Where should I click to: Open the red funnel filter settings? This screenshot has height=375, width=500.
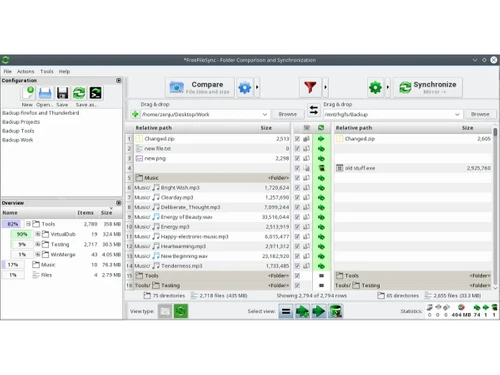tap(310, 87)
